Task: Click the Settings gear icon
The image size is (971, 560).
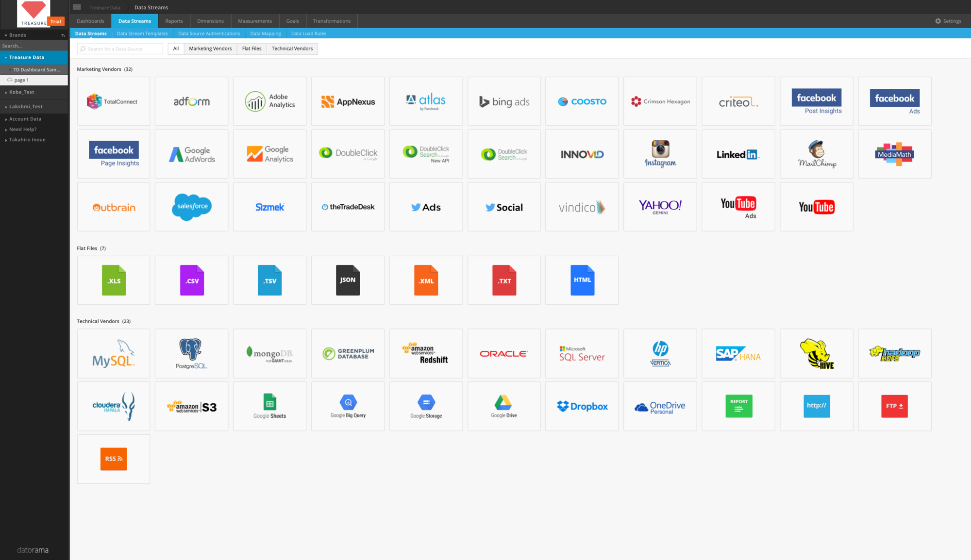Action: tap(938, 21)
